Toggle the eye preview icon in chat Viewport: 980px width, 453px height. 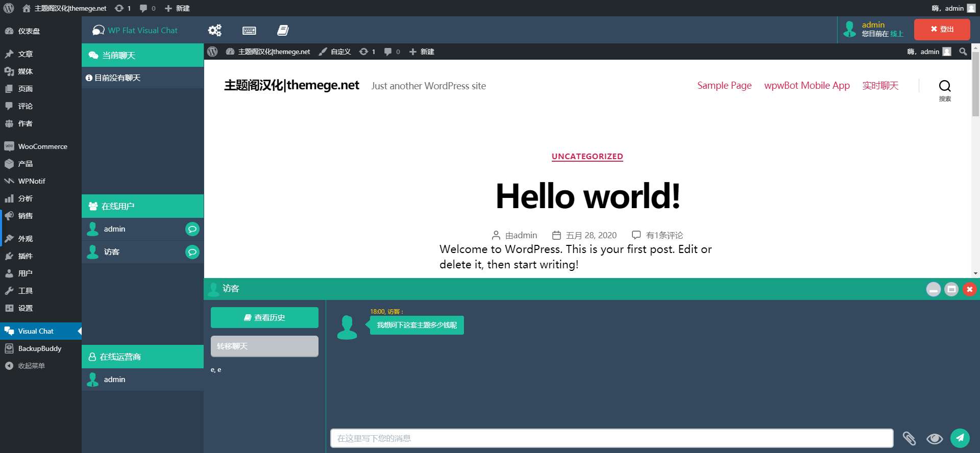935,438
